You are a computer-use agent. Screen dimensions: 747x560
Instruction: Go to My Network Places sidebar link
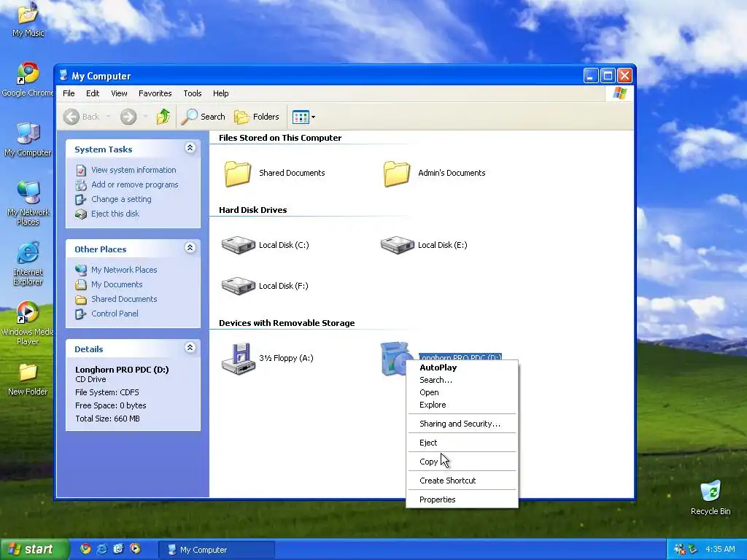124,270
